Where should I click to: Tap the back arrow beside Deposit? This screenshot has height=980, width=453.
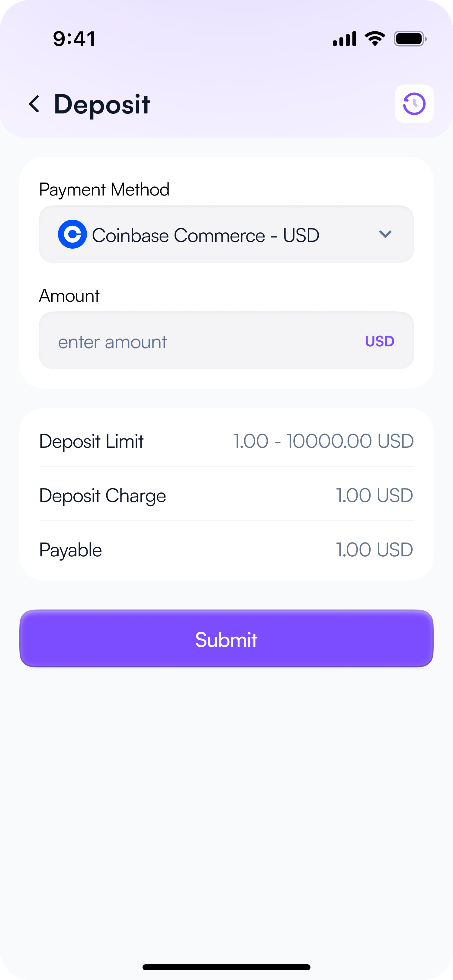(x=34, y=104)
